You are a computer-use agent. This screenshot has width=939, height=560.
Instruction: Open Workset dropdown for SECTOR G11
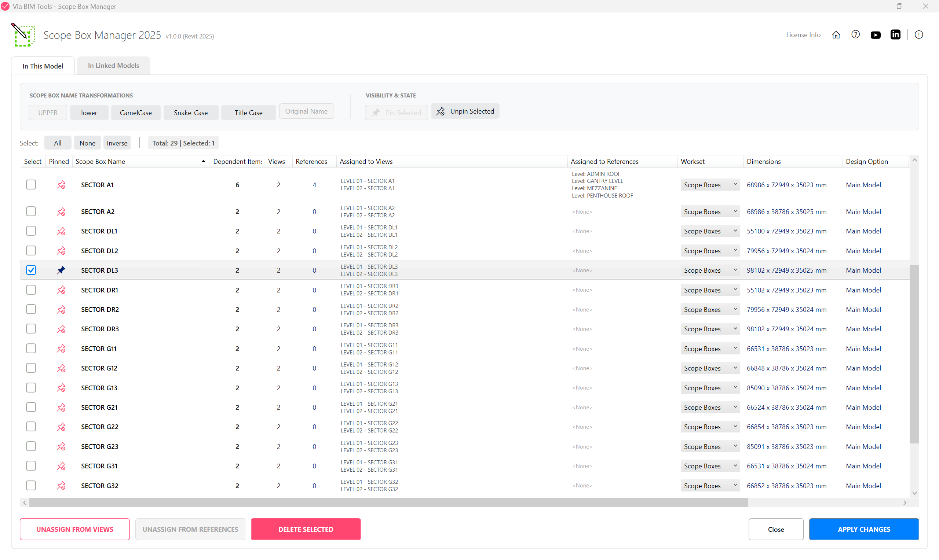tap(710, 349)
